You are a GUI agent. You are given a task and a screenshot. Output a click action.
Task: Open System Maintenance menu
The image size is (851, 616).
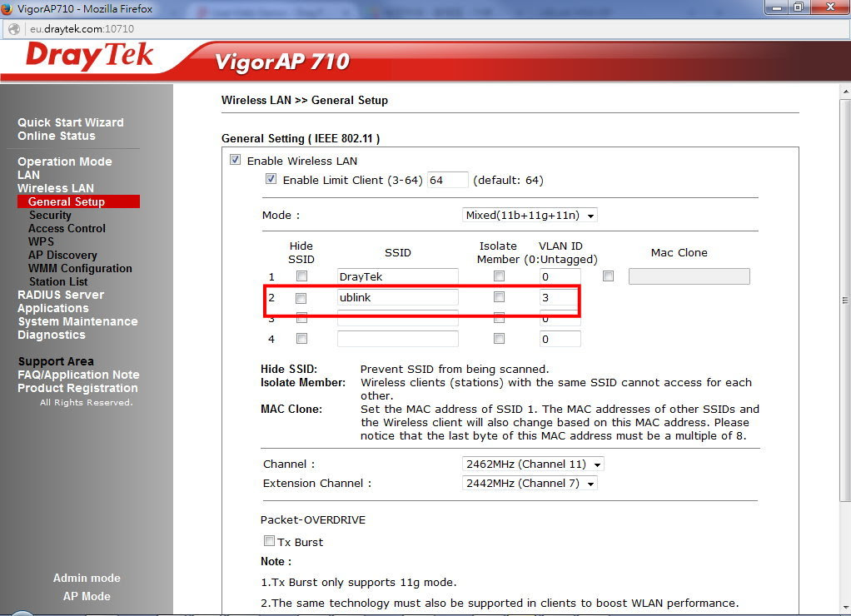pyautogui.click(x=77, y=321)
